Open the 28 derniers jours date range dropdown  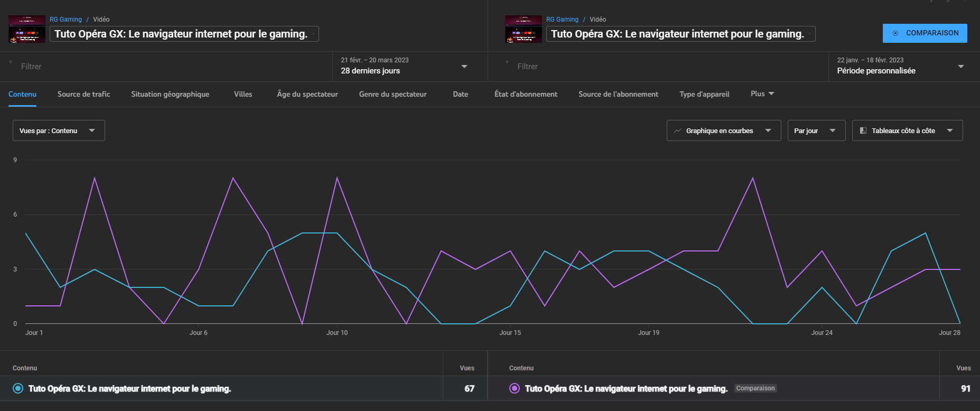(410, 67)
